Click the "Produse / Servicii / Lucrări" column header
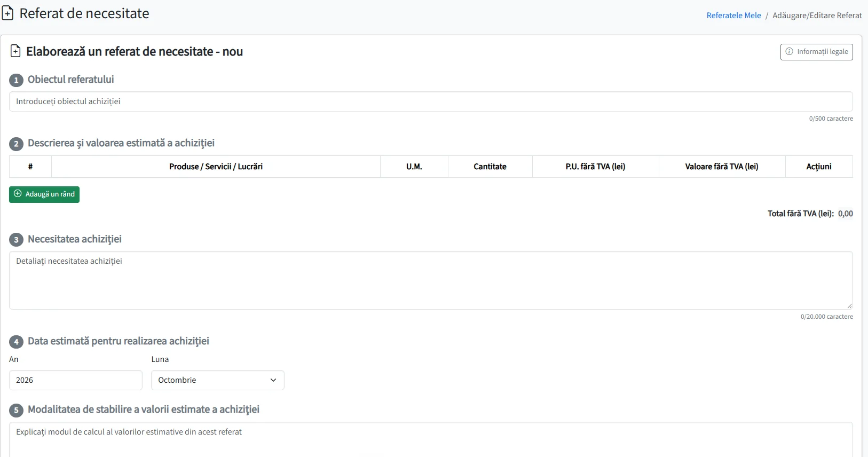The image size is (868, 457). [x=216, y=167]
